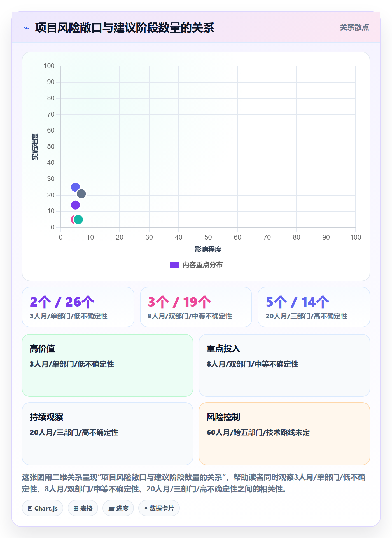Click the 数据卡片 tag chip

pos(159,508)
